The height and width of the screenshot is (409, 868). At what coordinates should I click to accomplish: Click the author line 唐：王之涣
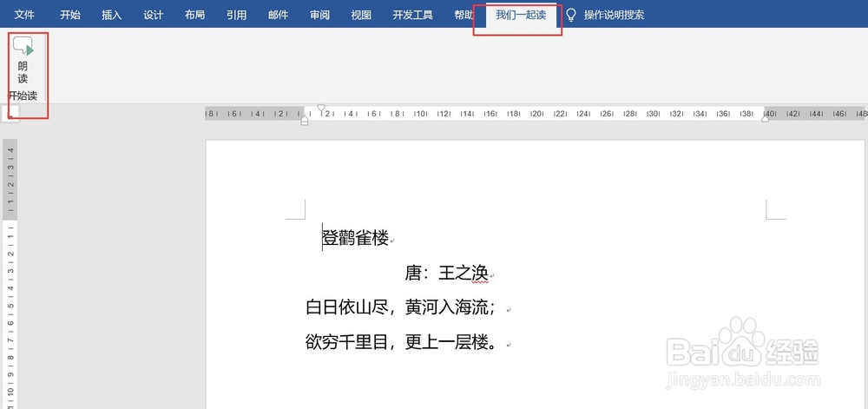tap(446, 273)
